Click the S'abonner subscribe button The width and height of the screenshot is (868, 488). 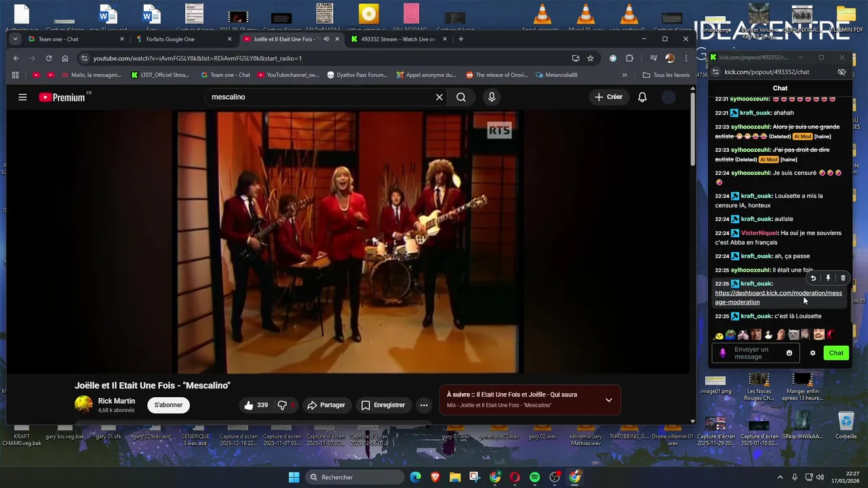[x=168, y=405]
